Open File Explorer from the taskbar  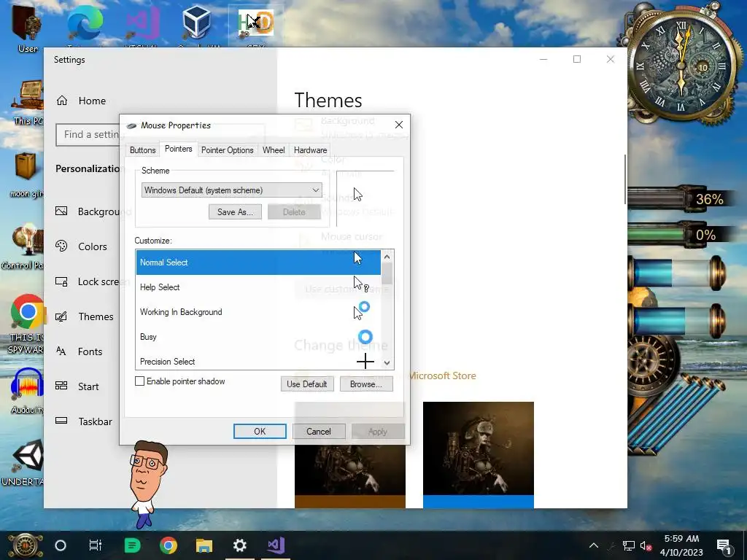[x=204, y=545]
